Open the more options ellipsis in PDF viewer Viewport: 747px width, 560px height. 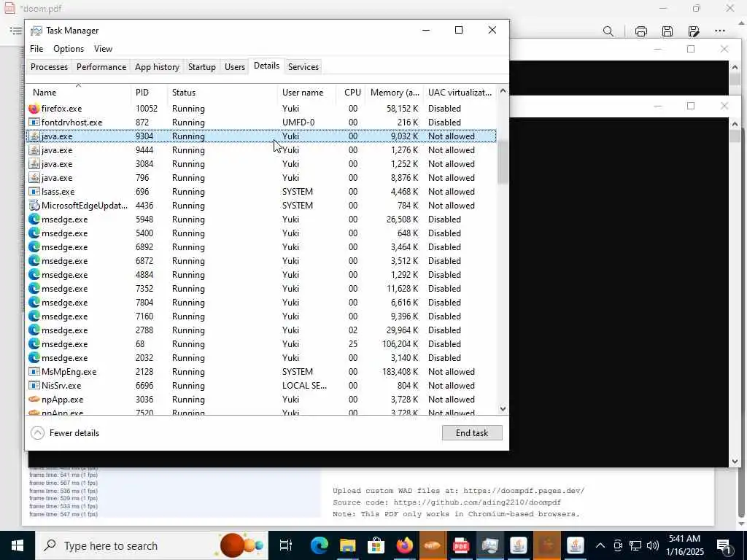tap(720, 31)
